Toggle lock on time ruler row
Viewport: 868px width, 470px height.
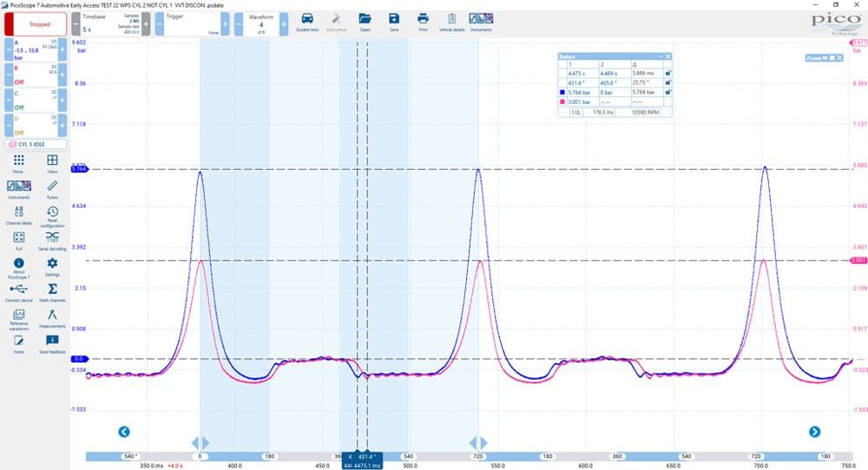(668, 73)
